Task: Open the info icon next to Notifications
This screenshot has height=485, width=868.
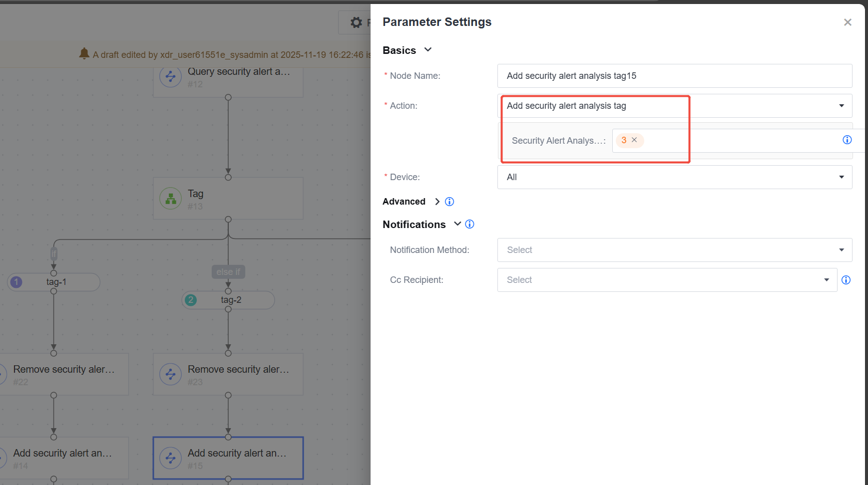Action: point(469,224)
